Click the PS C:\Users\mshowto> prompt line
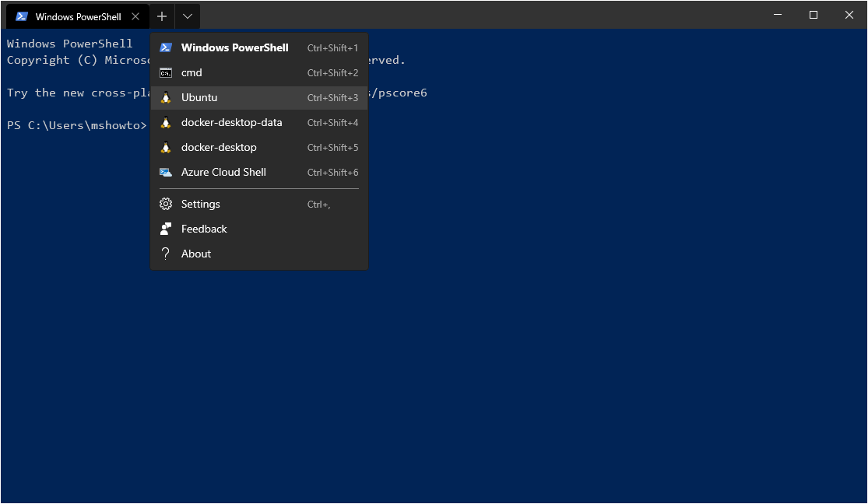868x504 pixels. click(77, 125)
